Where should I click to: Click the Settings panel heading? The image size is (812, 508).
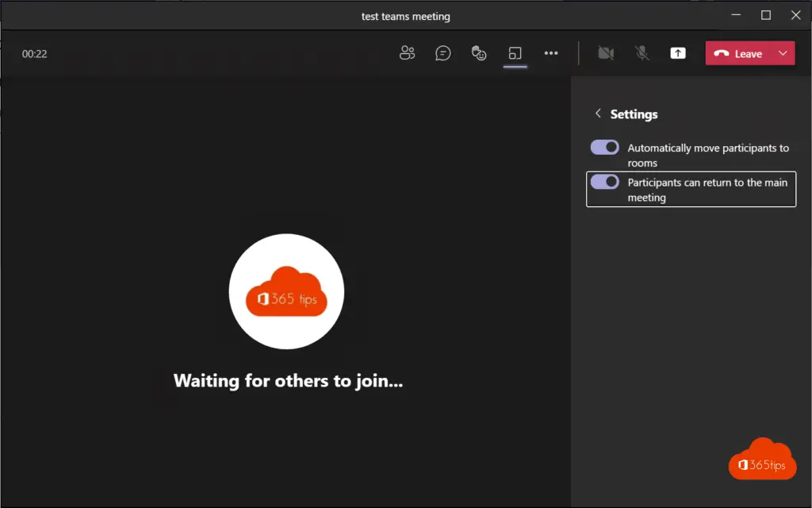pos(634,114)
